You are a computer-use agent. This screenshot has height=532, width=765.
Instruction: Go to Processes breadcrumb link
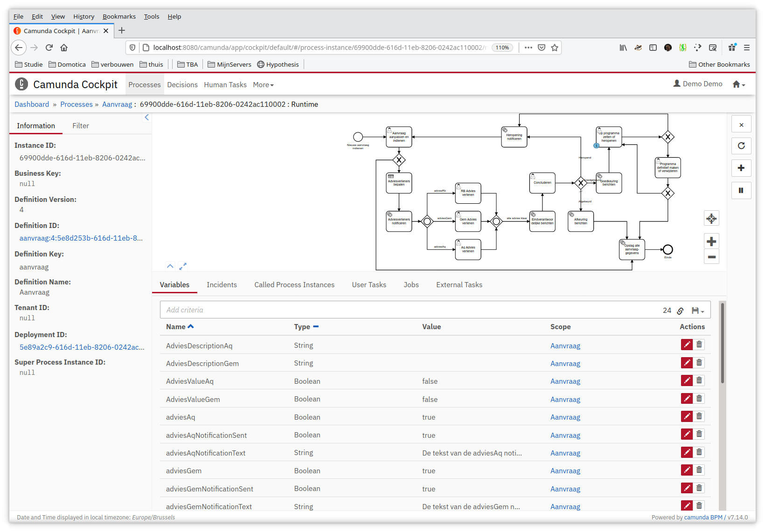click(76, 104)
